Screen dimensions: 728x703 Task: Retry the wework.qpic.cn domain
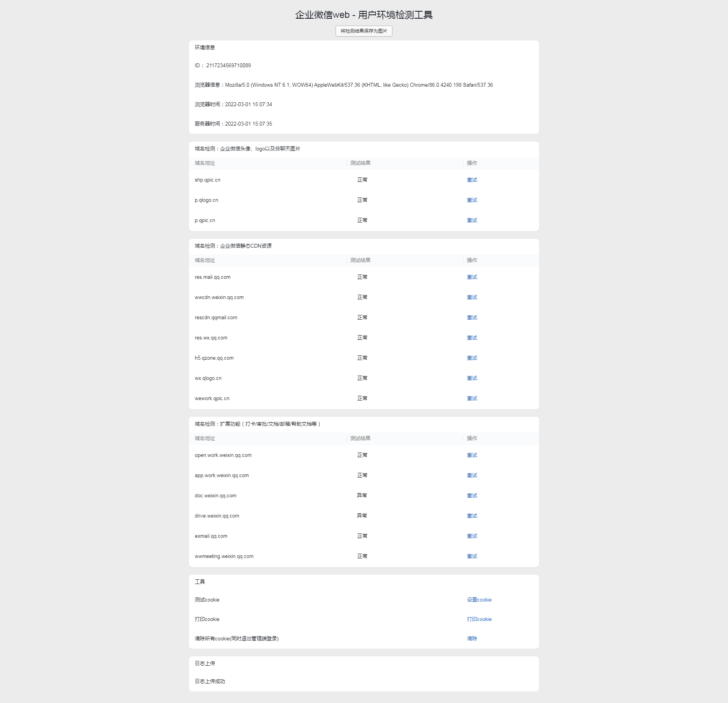pos(472,399)
